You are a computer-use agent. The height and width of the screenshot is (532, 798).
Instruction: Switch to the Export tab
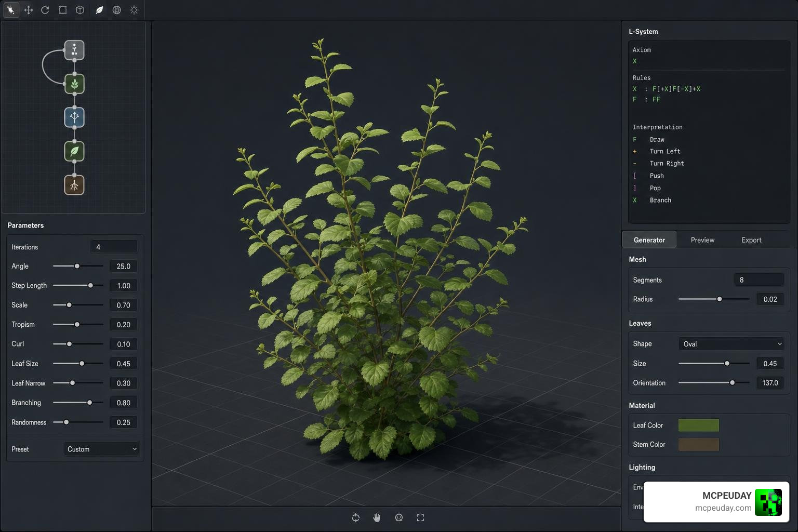click(x=751, y=240)
